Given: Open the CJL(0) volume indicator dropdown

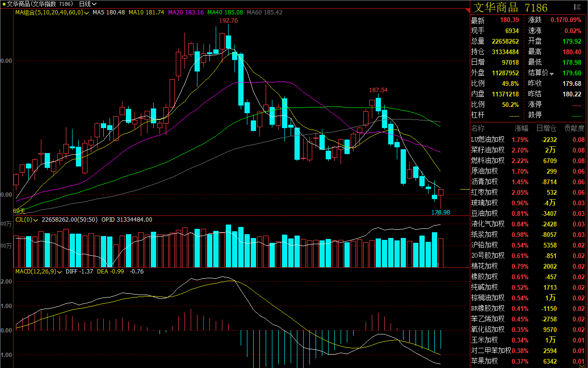Looking at the screenshot, I should pyautogui.click(x=36, y=220).
